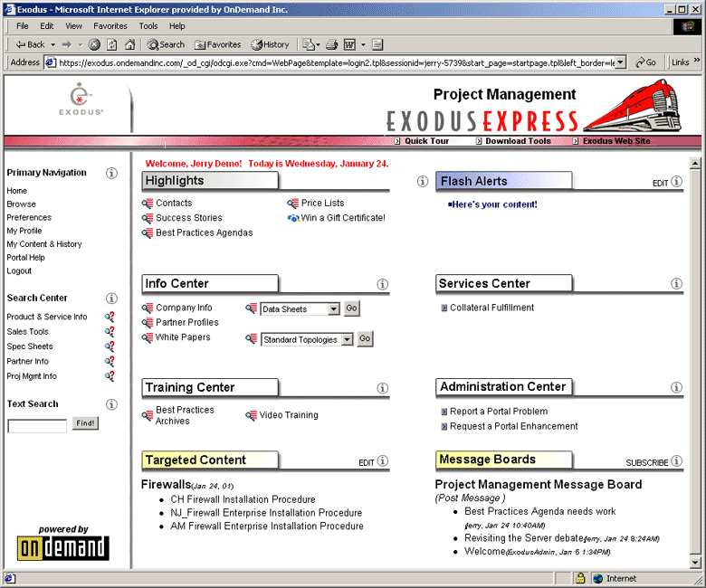Image resolution: width=706 pixels, height=588 pixels.
Task: Open the Edit button dropdown arrow
Action: click(363, 44)
